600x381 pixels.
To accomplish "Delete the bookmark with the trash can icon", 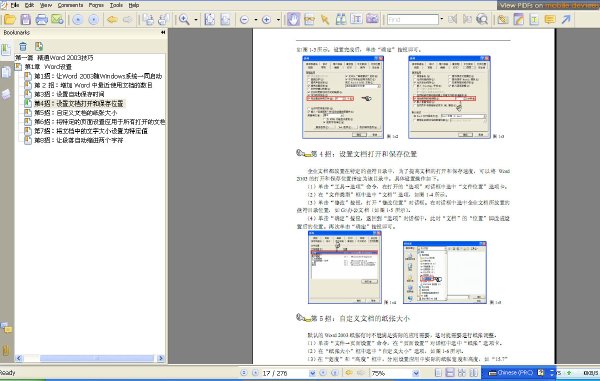I will point(23,47).
